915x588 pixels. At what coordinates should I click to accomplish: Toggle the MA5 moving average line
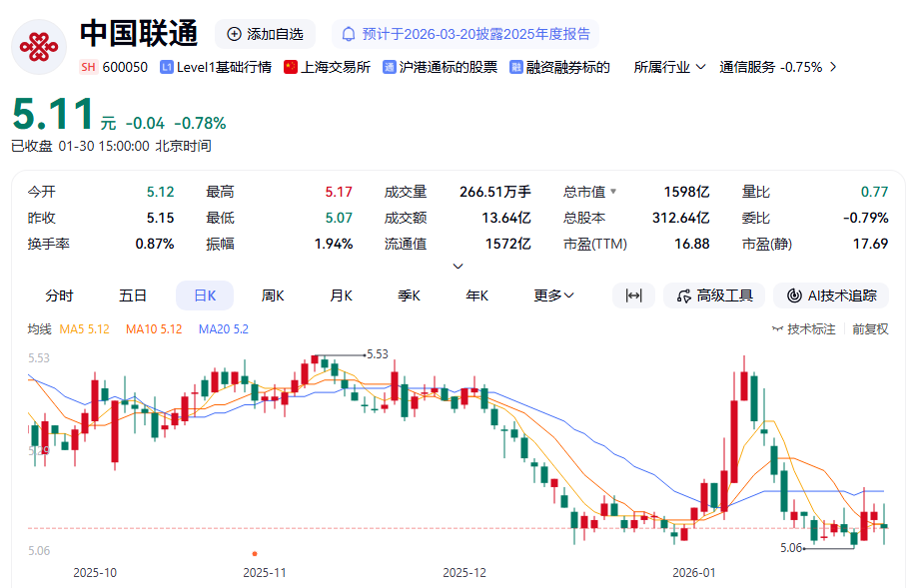85,328
